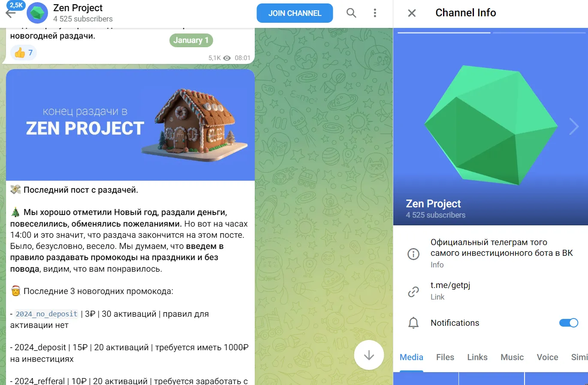Screen dimensions: 588x385
Task: Switch to the Voice tab
Action: coord(547,357)
